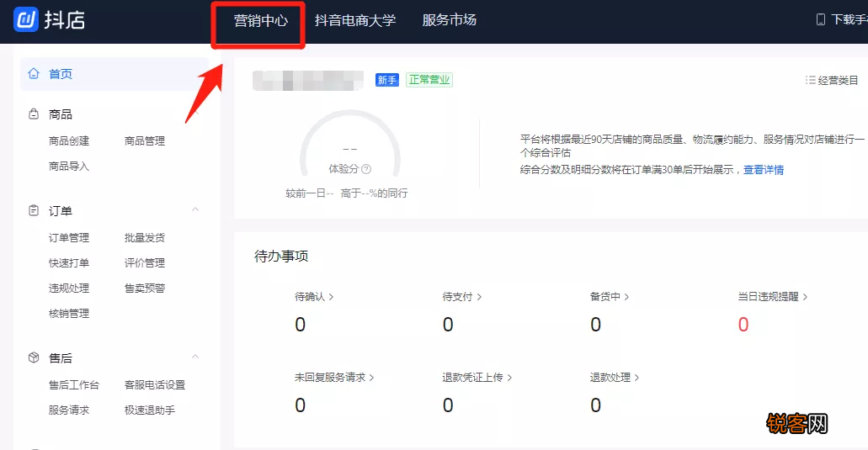Click the red 0 under 当日违规提醒
Viewport: 868px width, 450px height.
[743, 325]
